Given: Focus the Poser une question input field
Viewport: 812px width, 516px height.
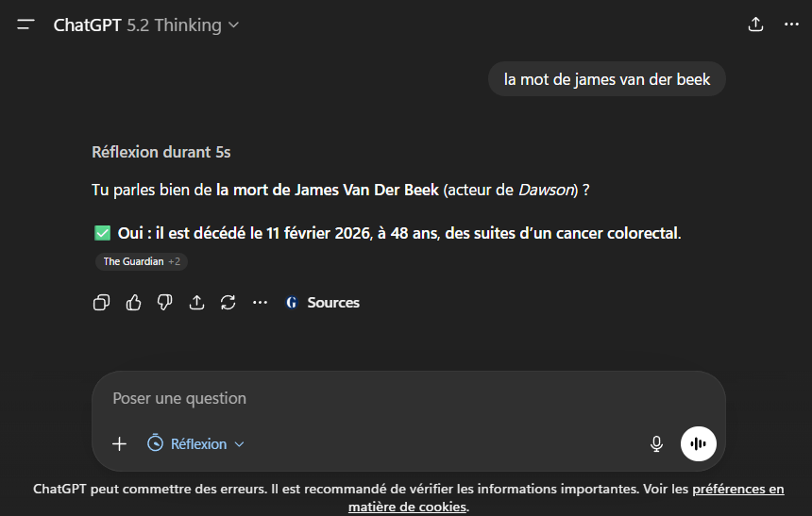Looking at the screenshot, I should pos(409,398).
